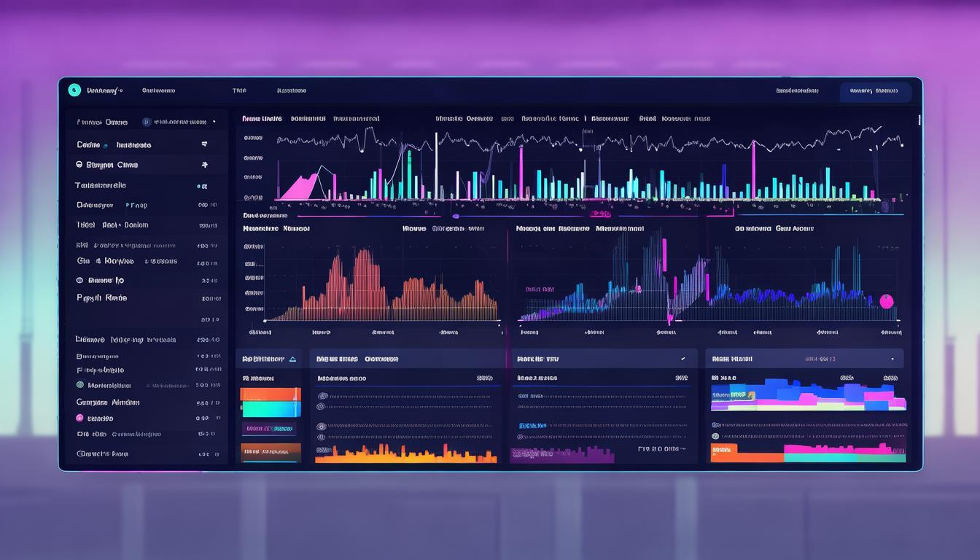Click the small play triangle in the sidebar list
This screenshot has width=980, height=560.
(x=128, y=206)
